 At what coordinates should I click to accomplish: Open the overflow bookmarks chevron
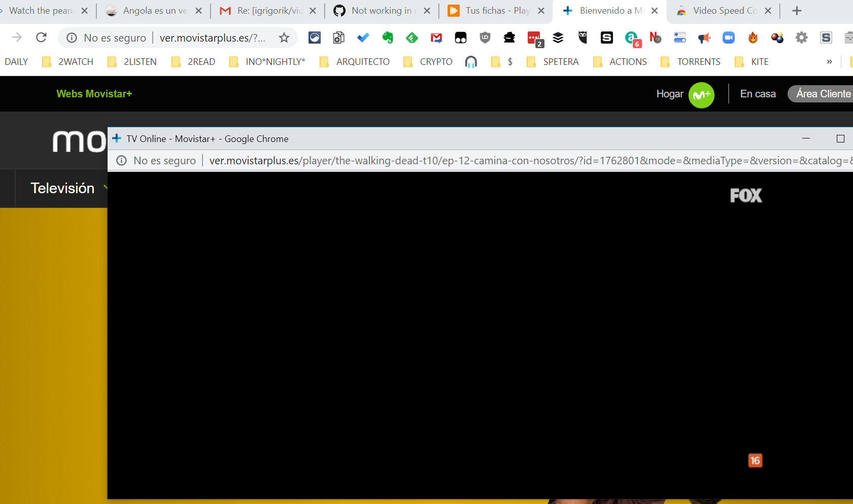[x=830, y=61]
